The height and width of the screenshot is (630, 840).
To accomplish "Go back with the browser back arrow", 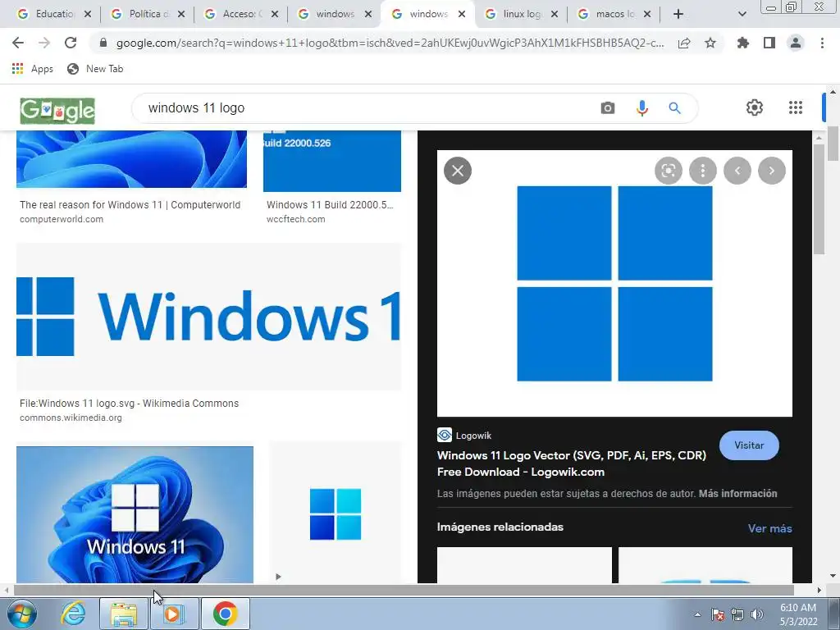I will [x=18, y=43].
